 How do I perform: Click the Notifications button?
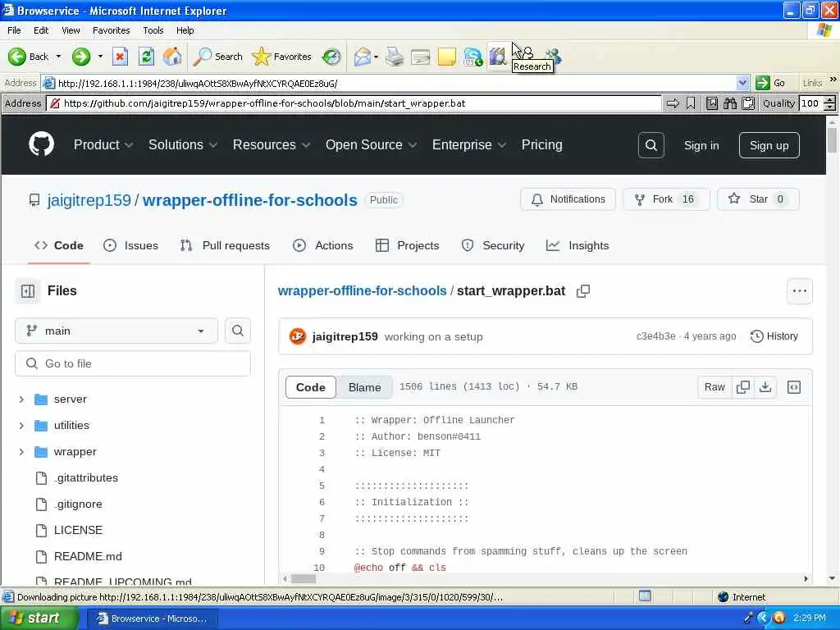568,199
